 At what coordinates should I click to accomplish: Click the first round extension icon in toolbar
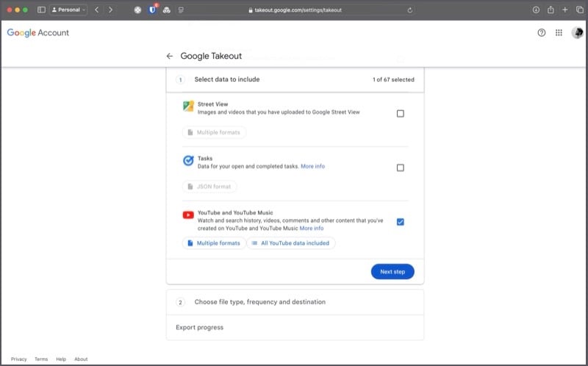point(137,10)
